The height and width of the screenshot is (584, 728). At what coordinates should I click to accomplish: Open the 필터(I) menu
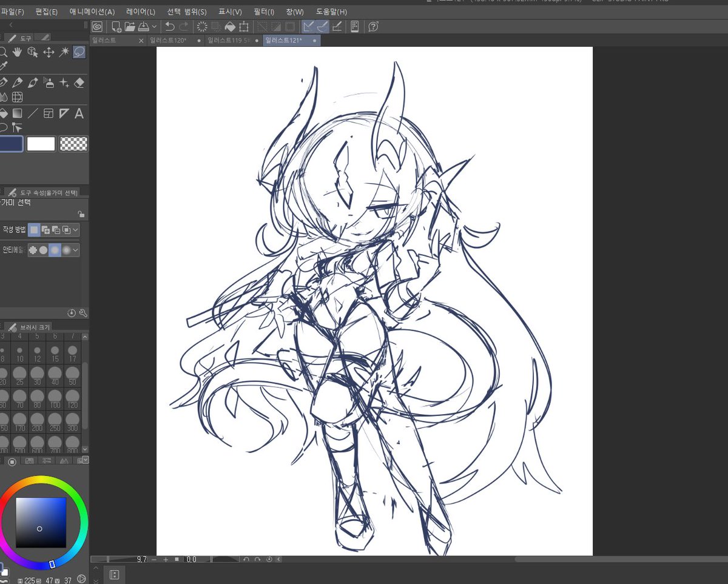pos(263,12)
